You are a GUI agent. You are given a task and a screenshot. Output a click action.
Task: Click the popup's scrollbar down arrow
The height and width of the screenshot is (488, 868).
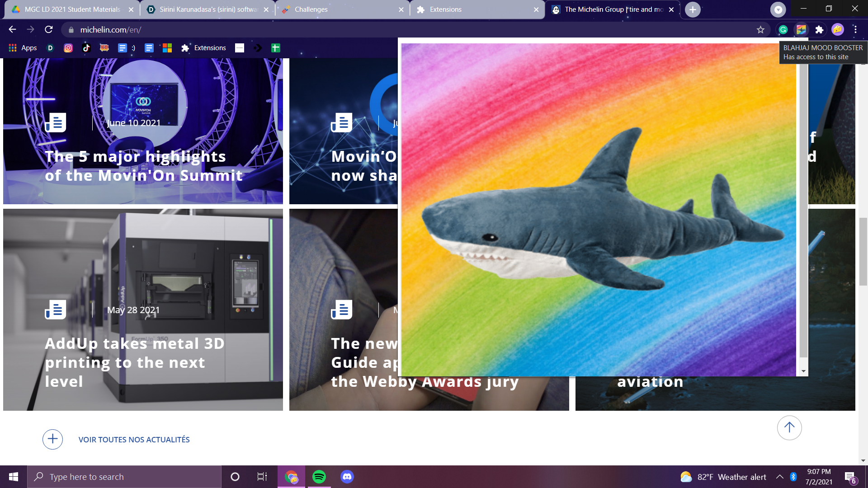click(803, 371)
